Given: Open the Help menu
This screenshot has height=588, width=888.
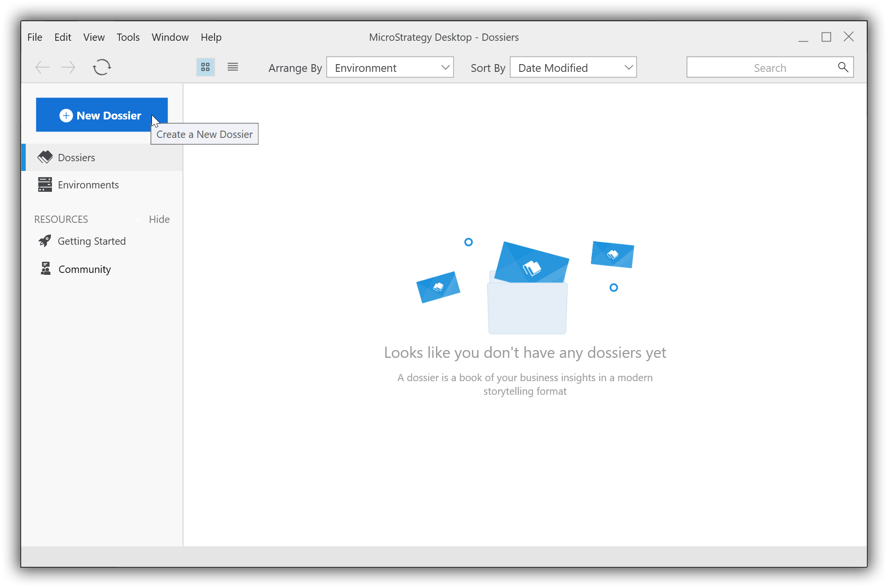Looking at the screenshot, I should [x=211, y=37].
